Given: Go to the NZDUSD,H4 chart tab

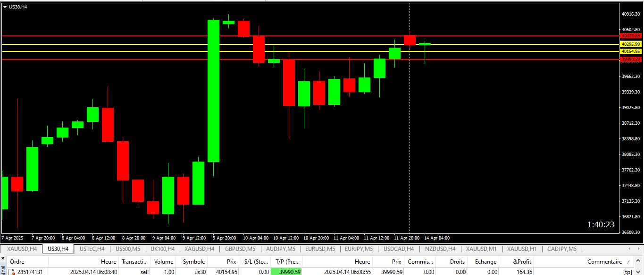Looking at the screenshot, I should tap(440, 249).
